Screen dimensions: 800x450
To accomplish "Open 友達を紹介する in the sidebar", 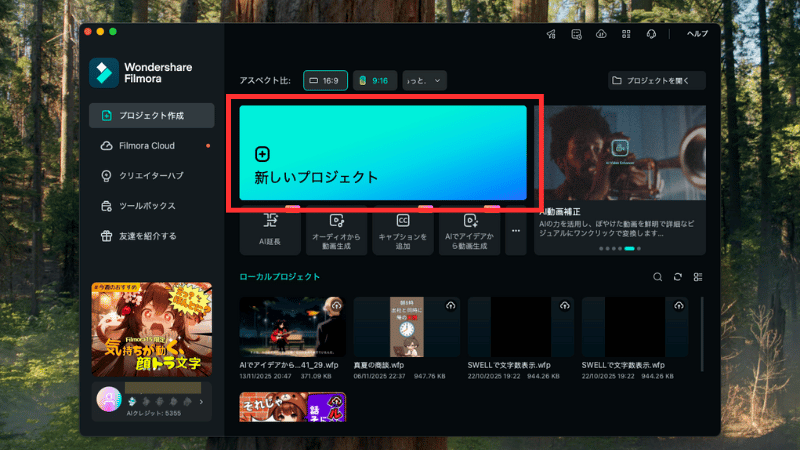I will [x=152, y=236].
